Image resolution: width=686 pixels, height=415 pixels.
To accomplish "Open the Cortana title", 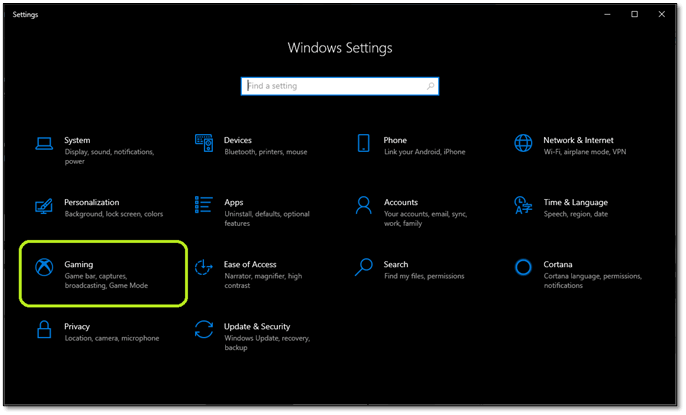I will coord(558,265).
